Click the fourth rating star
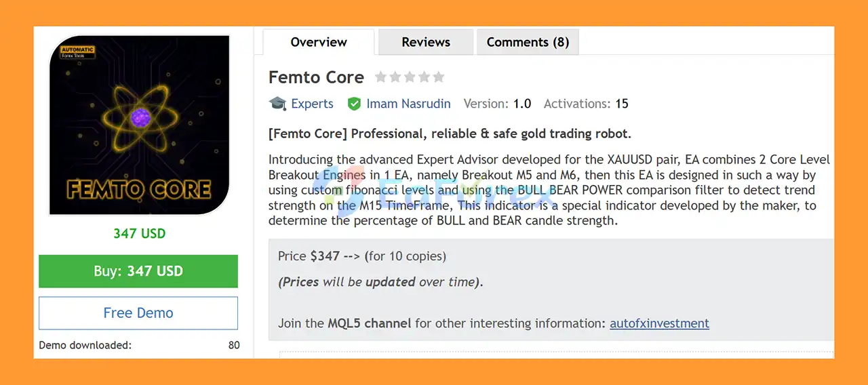868x385 pixels. 425,77
